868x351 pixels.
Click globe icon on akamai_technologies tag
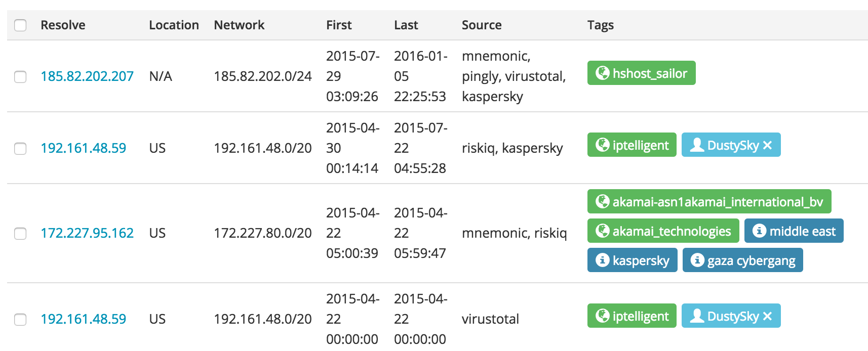point(602,231)
